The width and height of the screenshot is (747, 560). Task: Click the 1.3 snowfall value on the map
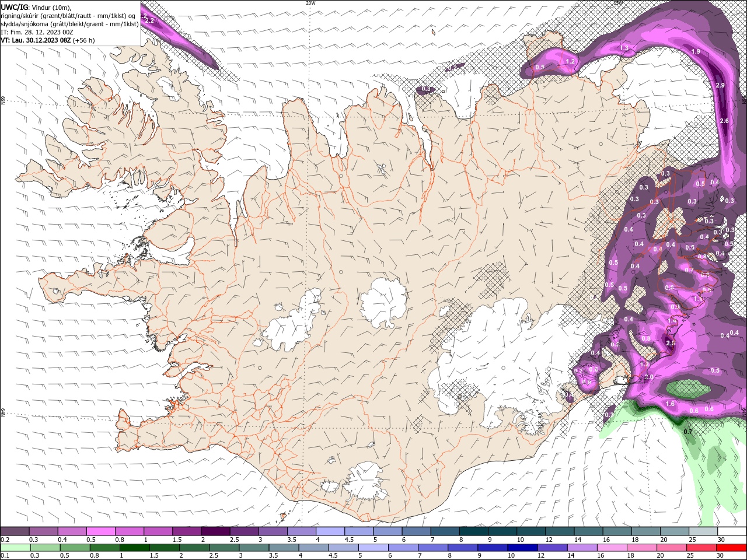tap(624, 48)
